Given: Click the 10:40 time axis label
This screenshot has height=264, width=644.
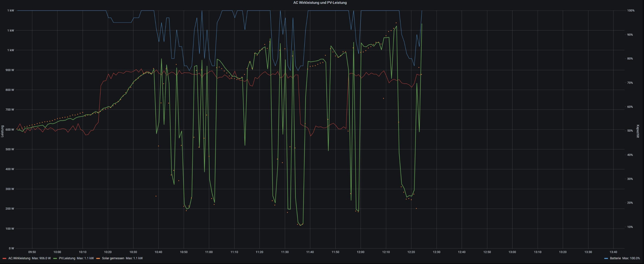Looking at the screenshot, I should pyautogui.click(x=158, y=252).
